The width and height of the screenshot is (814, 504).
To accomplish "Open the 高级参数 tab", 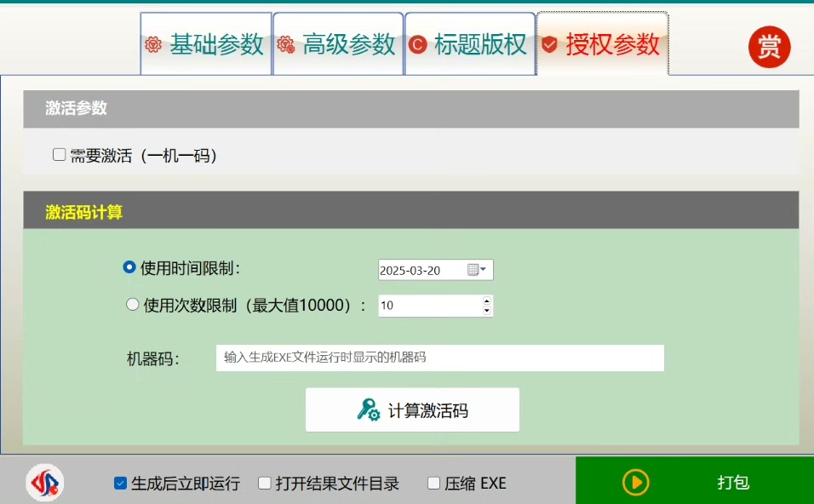I will [x=338, y=44].
